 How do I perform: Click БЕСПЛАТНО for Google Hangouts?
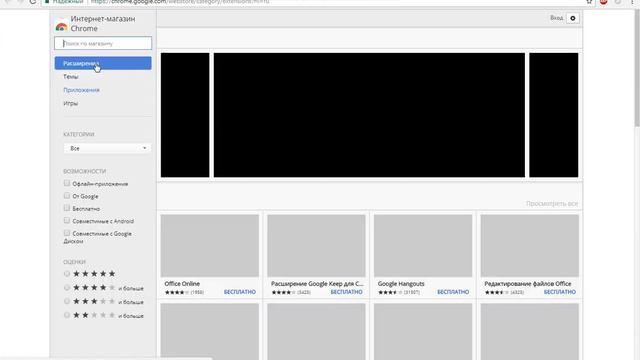coord(453,292)
